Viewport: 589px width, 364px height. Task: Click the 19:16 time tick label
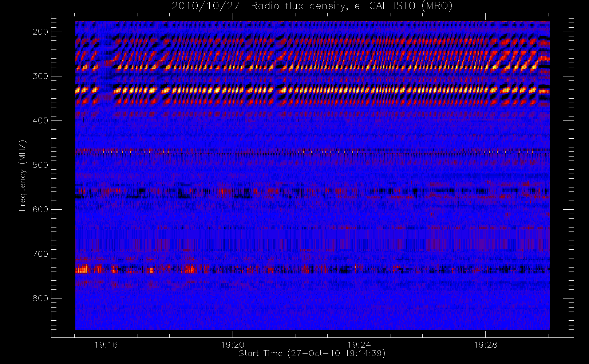click(x=106, y=345)
